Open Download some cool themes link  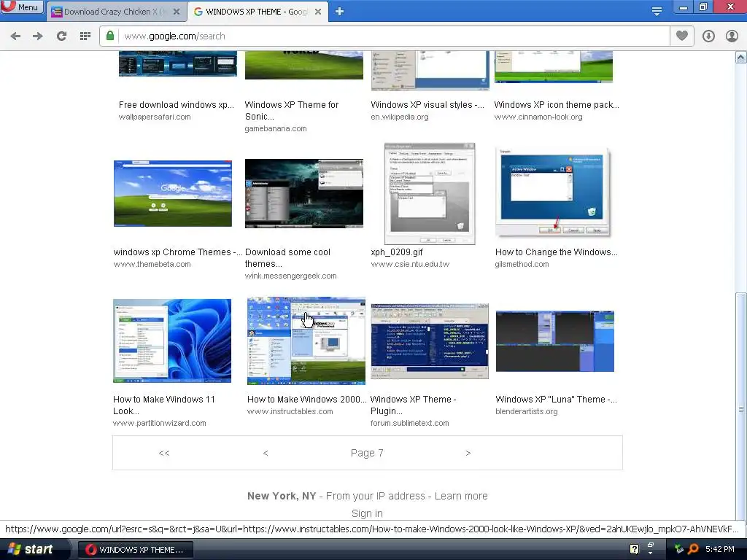[287, 258]
